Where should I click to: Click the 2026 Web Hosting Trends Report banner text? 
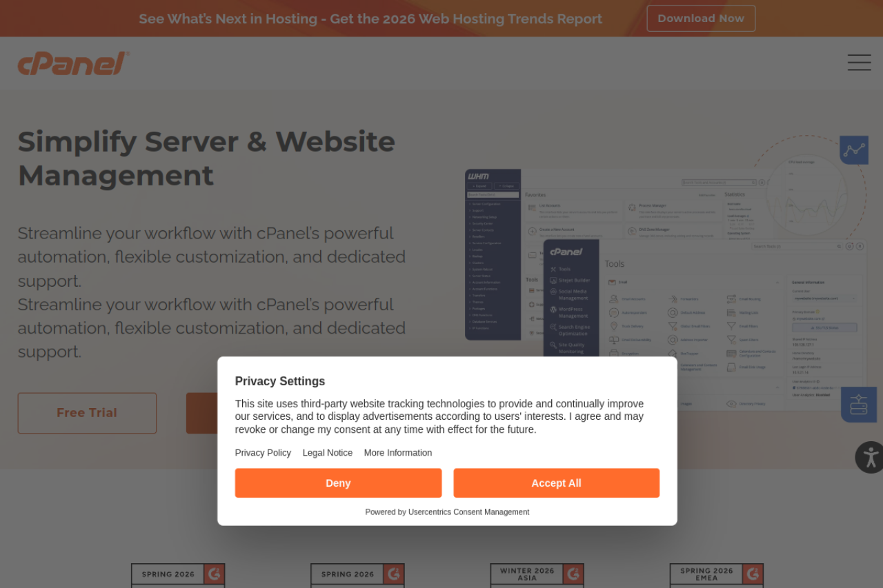click(x=370, y=19)
